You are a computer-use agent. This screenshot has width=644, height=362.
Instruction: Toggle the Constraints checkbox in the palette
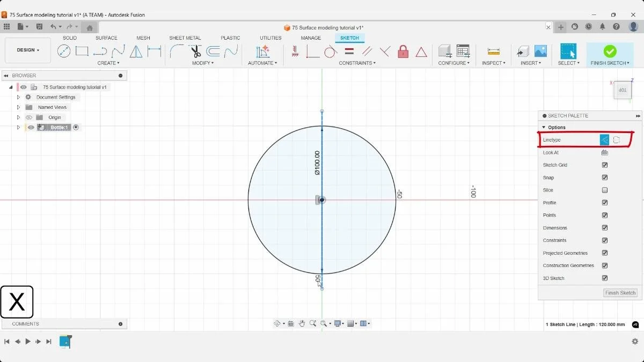[605, 240]
